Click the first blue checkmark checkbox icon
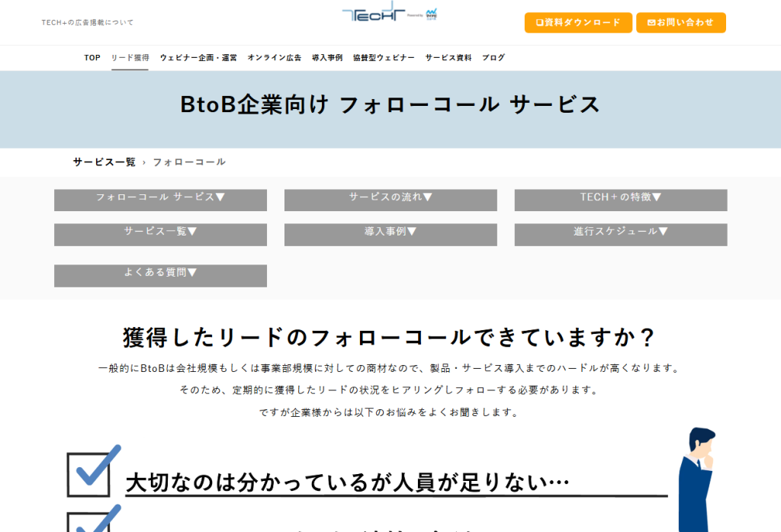Viewport: 781px width, 532px height. (92, 471)
